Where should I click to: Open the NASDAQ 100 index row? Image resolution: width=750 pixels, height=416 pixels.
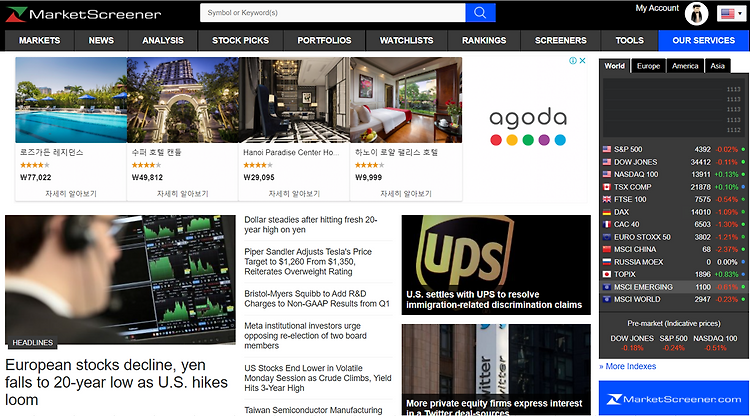pos(674,175)
